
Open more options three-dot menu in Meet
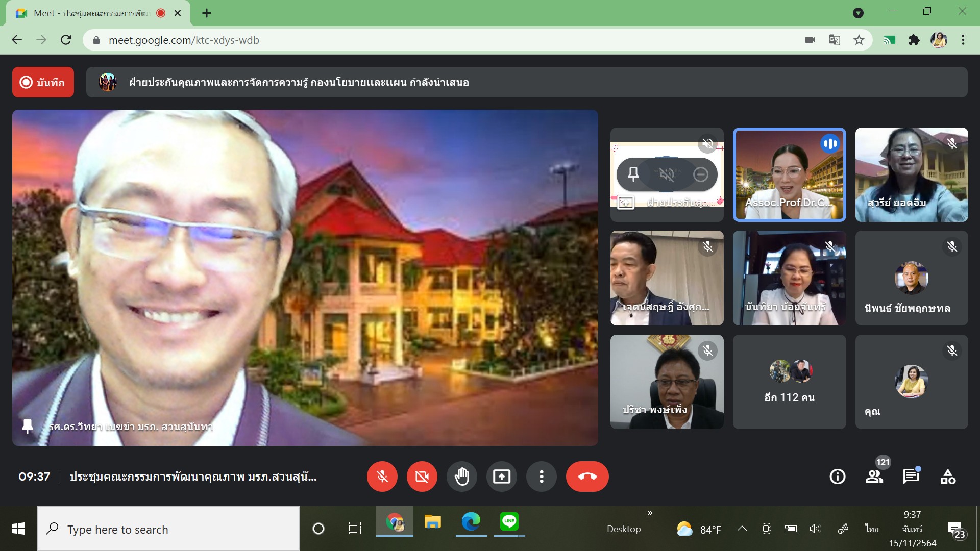coord(541,477)
